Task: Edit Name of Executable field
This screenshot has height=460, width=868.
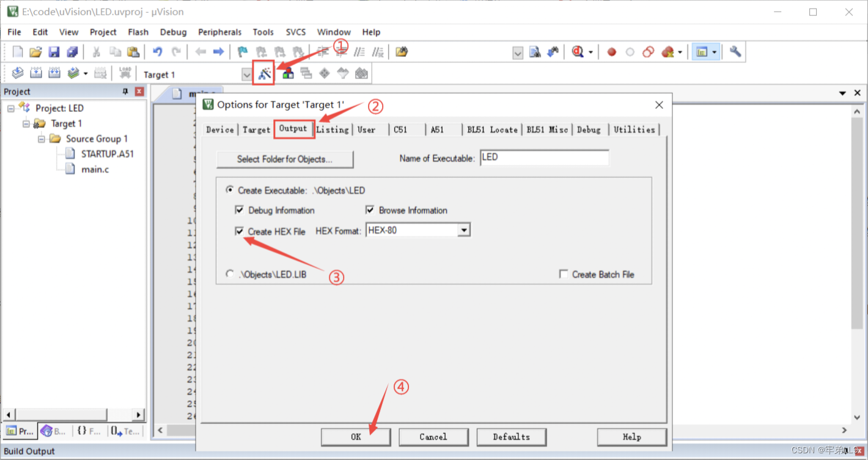Action: coord(545,158)
